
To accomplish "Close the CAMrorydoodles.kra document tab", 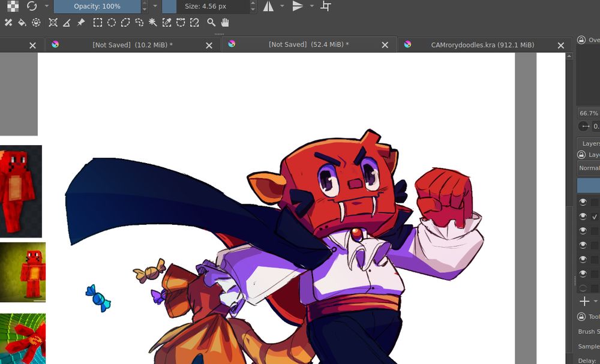I will pyautogui.click(x=561, y=46).
